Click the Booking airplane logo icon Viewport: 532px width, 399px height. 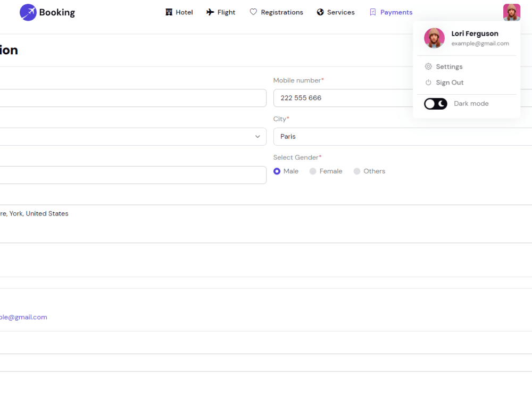click(x=28, y=13)
